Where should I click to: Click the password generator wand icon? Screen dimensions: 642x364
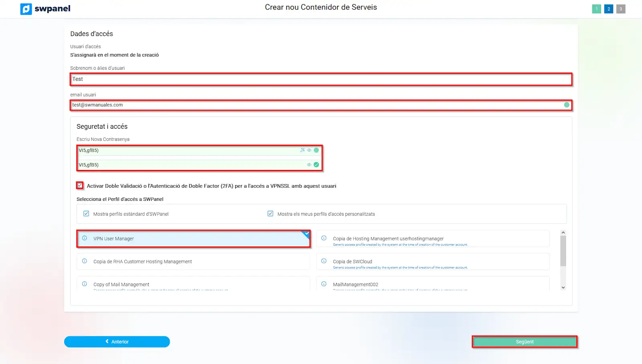(303, 150)
